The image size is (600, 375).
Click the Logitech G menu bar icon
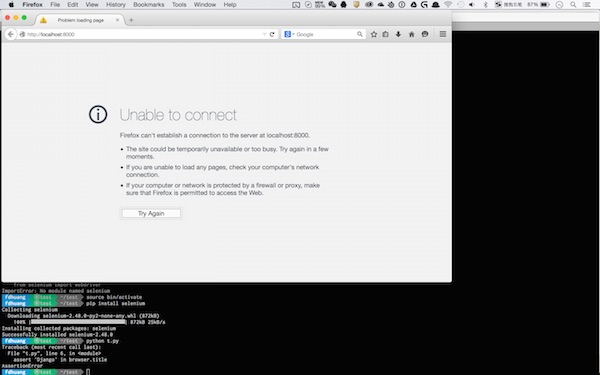tap(424, 5)
